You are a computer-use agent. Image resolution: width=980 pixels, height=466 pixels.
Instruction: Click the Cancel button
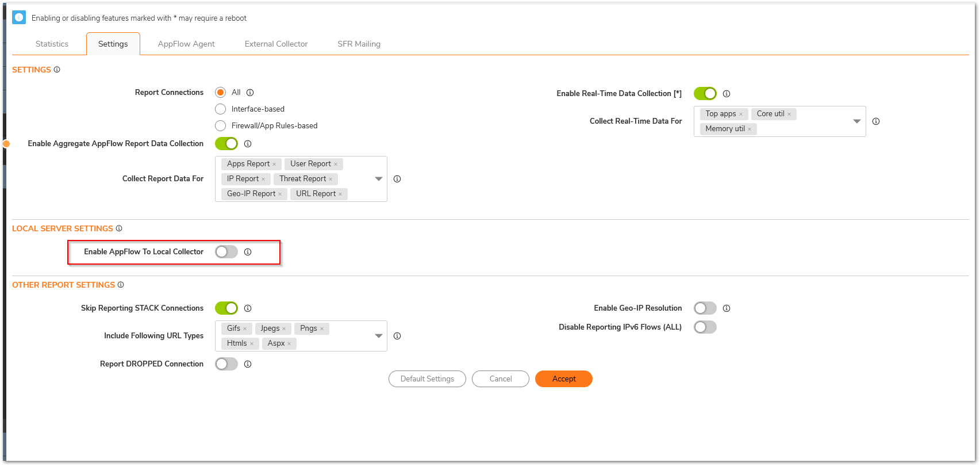click(501, 379)
